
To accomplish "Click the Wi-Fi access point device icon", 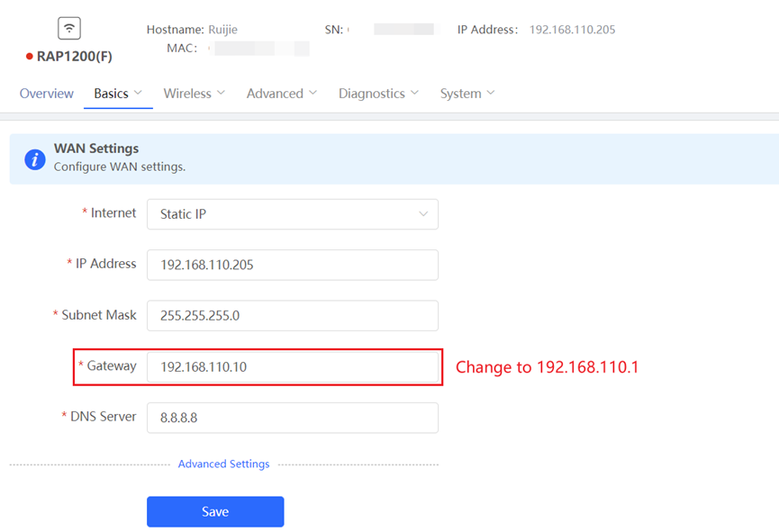I will point(69,28).
